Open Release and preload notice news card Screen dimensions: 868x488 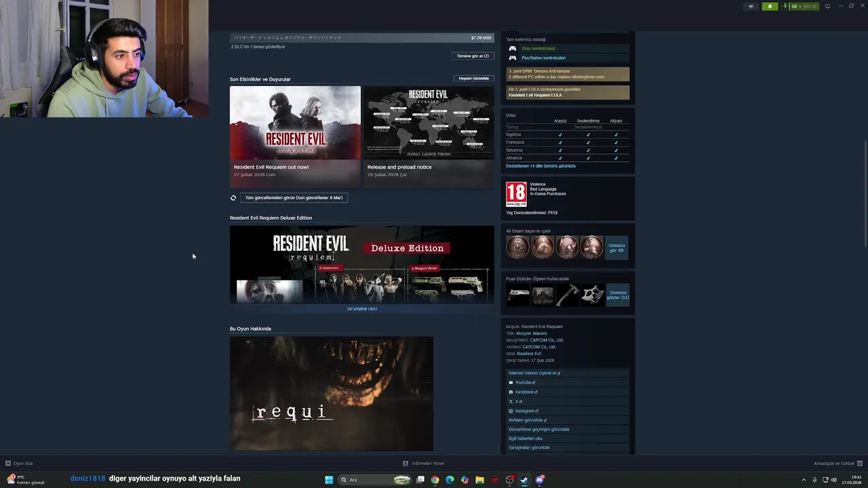[429, 136]
